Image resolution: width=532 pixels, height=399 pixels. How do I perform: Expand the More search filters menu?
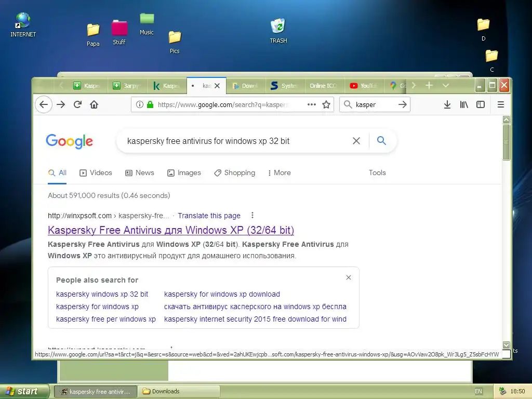click(x=279, y=172)
